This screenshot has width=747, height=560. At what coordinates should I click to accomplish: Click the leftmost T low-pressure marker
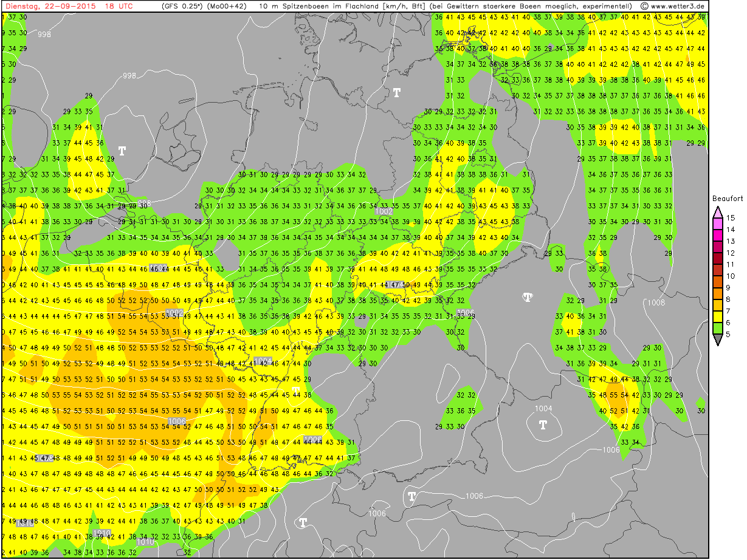[122, 151]
